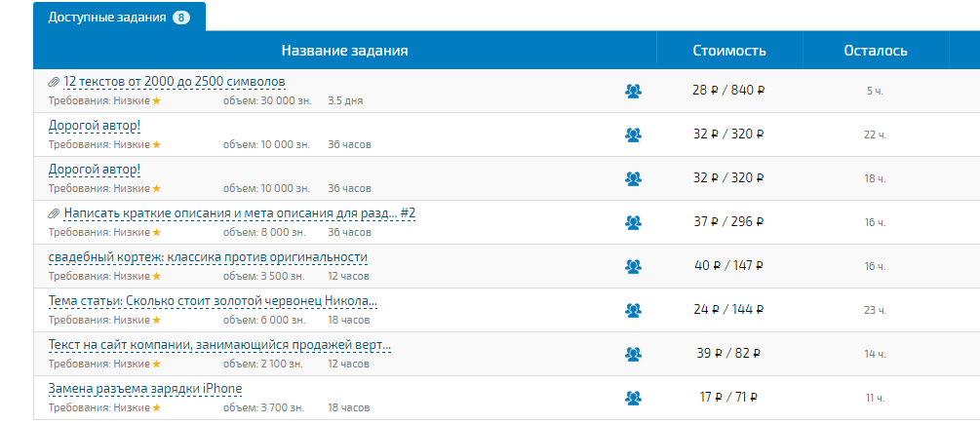Sort by Осталось column header
This screenshot has height=423, width=980.
click(876, 51)
